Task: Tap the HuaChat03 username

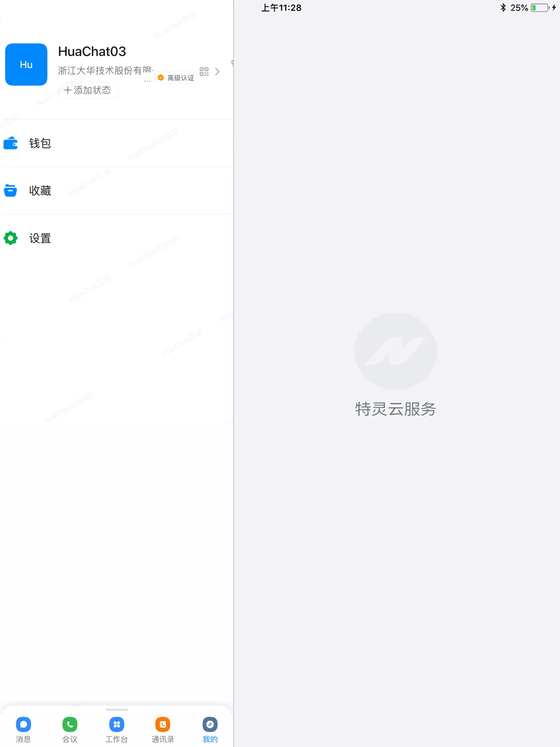Action: click(x=92, y=52)
